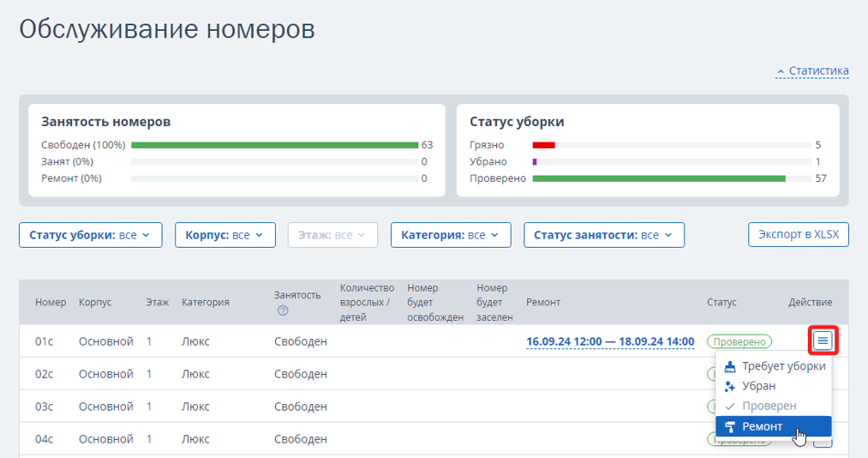
Task: Click the Корпус column header
Action: pyautogui.click(x=94, y=303)
